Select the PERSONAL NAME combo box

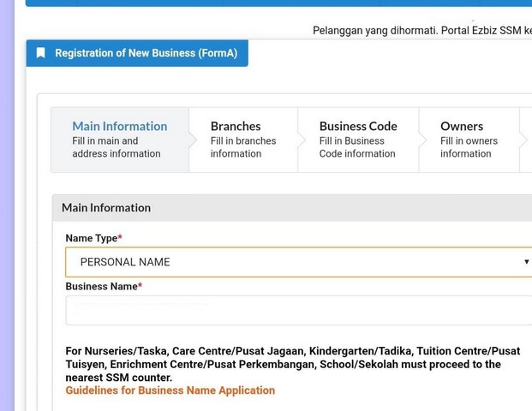tap(291, 262)
